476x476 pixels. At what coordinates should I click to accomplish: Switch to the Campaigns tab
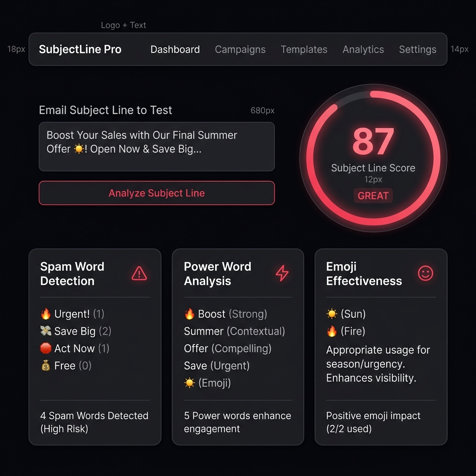tap(240, 49)
